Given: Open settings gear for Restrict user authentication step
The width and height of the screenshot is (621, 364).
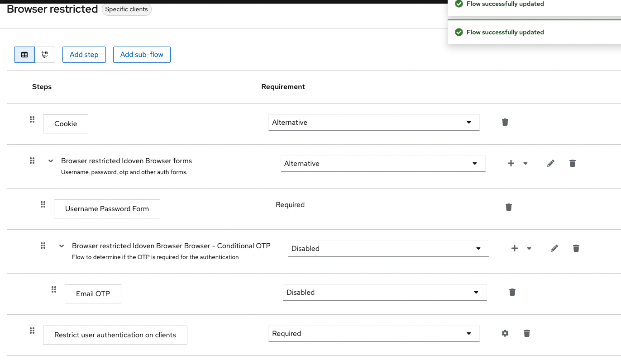Looking at the screenshot, I should (505, 333).
